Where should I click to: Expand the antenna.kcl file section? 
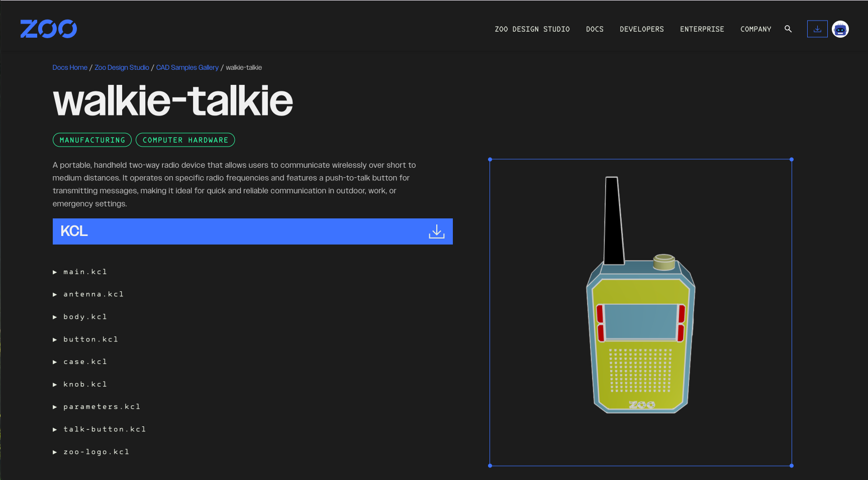coord(93,294)
